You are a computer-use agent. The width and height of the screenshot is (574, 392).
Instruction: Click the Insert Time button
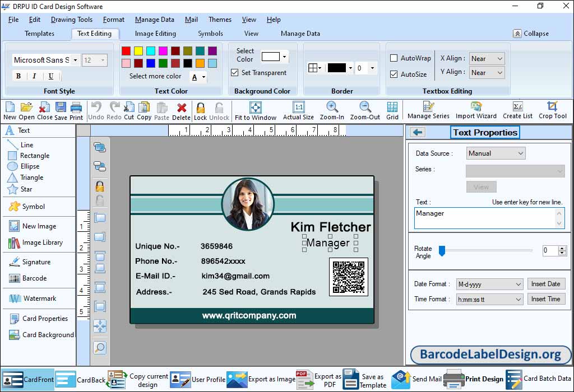tap(546, 299)
